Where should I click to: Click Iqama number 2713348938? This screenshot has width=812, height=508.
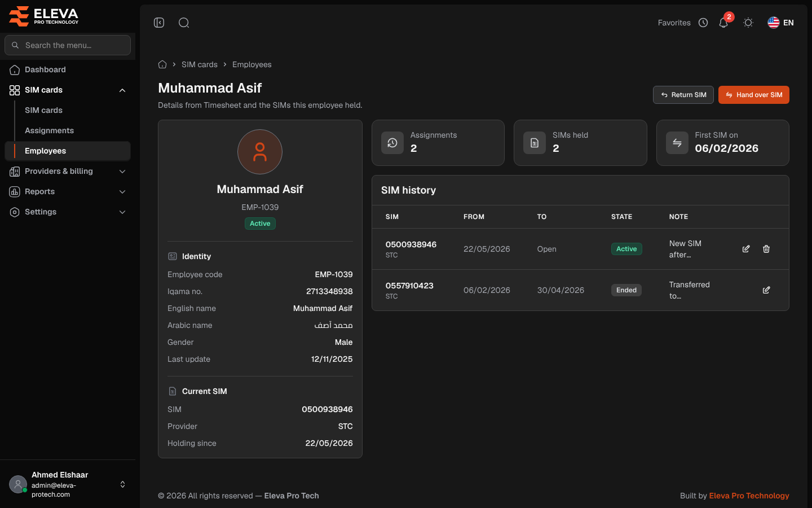click(329, 291)
